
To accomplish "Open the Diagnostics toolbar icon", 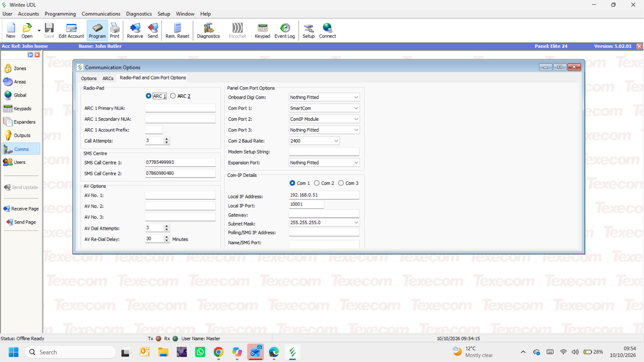I will pyautogui.click(x=208, y=31).
